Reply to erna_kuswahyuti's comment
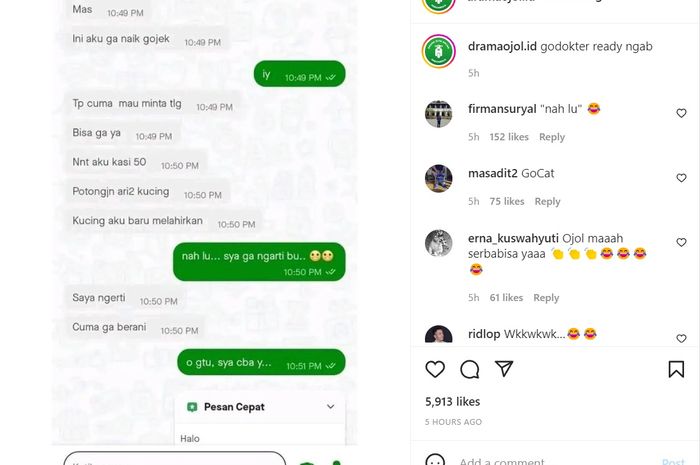The width and height of the screenshot is (700, 465). 546,298
